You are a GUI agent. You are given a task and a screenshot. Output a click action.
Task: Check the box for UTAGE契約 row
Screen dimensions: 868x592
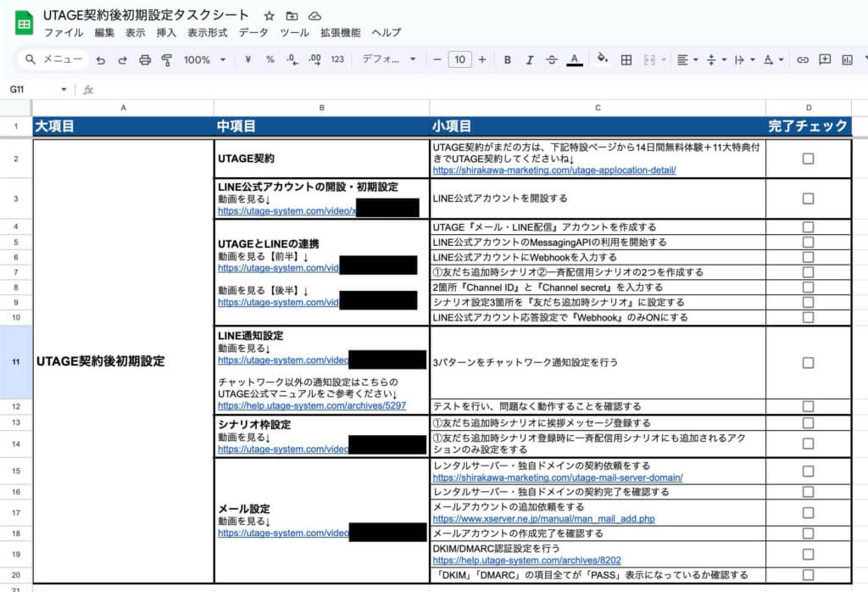coord(808,159)
